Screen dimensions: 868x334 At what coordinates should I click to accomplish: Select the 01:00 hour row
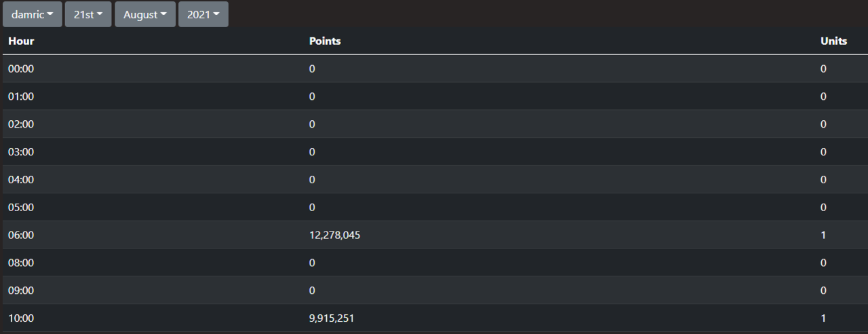[x=21, y=96]
